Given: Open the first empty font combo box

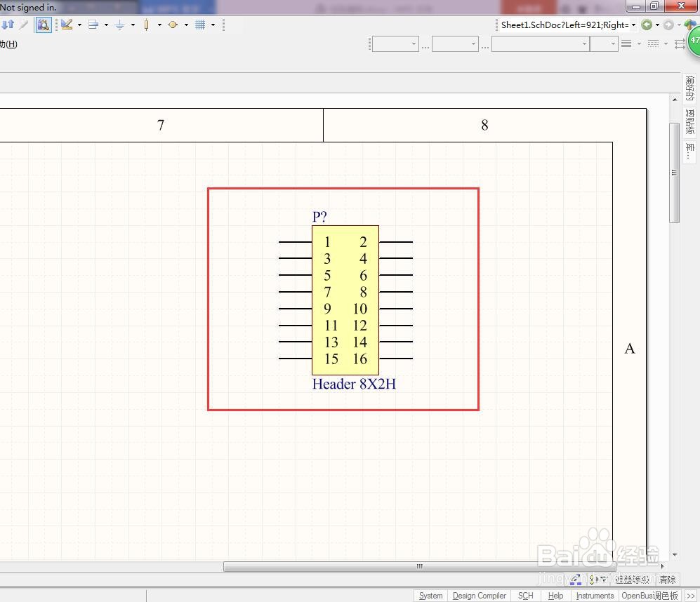Looking at the screenshot, I should 395,44.
